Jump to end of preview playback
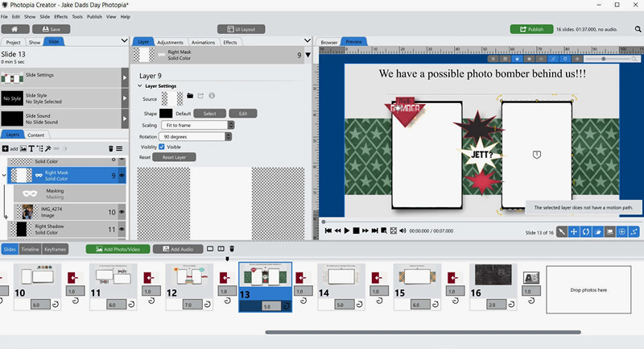This screenshot has height=349, width=644. click(374, 231)
